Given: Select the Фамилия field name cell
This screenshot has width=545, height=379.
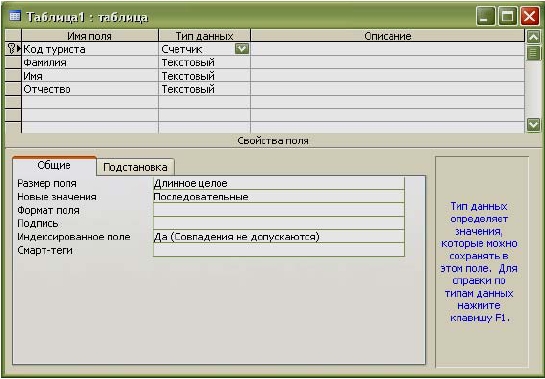Looking at the screenshot, I should pyautogui.click(x=90, y=63).
